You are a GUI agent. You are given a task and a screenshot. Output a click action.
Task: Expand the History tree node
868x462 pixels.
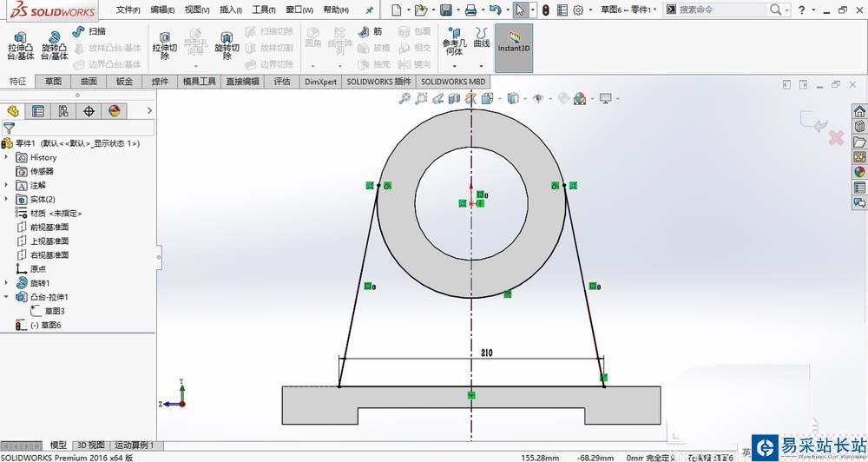(8, 157)
